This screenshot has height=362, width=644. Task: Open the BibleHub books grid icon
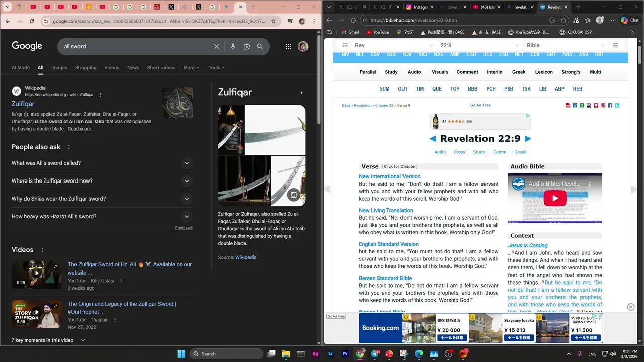(345, 45)
